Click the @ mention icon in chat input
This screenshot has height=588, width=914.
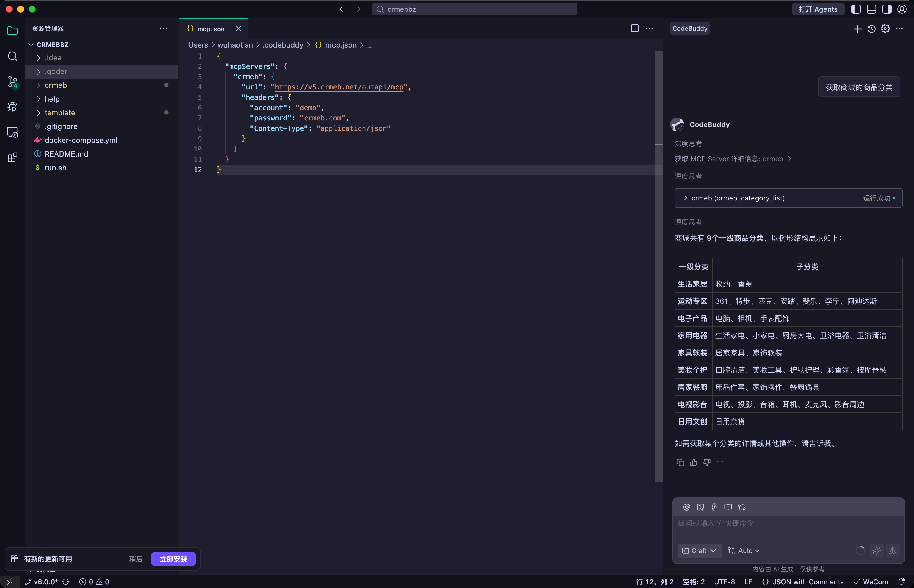click(687, 507)
